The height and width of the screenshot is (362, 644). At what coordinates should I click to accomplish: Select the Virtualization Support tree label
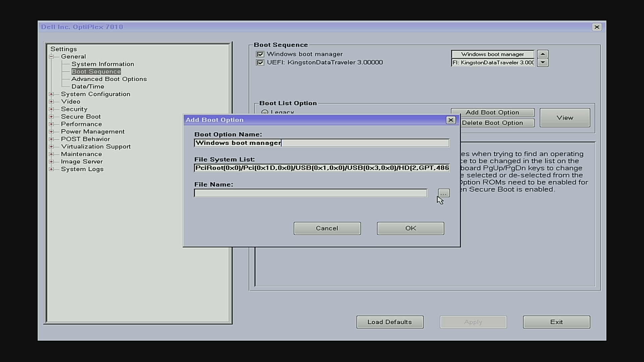pyautogui.click(x=96, y=146)
